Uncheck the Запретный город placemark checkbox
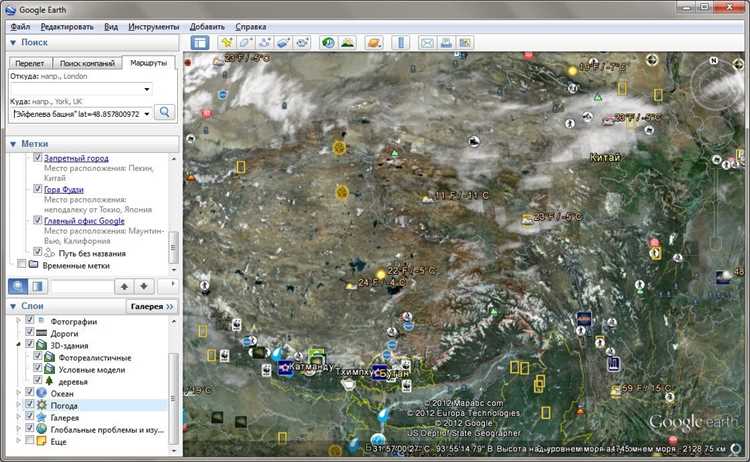This screenshot has height=462, width=750. tap(37, 157)
